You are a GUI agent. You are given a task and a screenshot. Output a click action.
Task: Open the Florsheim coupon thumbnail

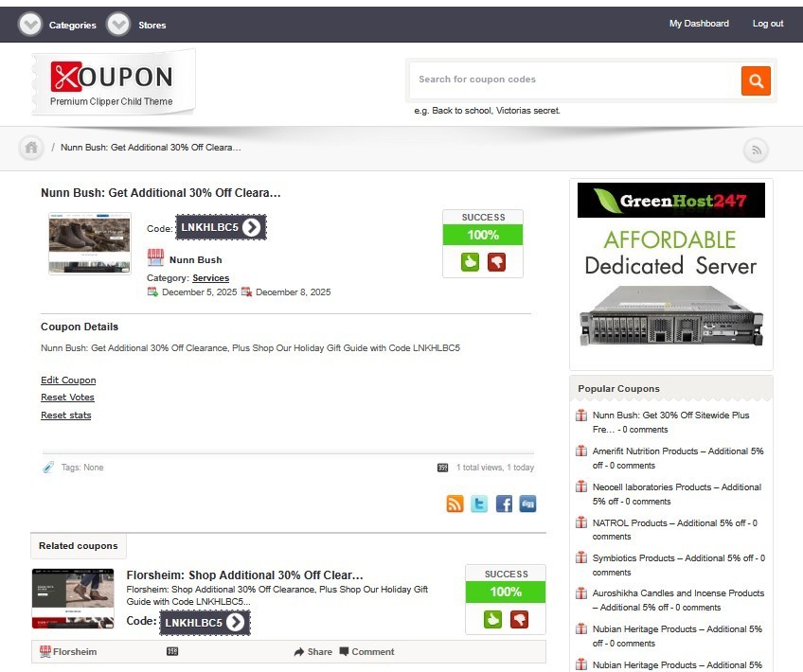click(x=73, y=598)
